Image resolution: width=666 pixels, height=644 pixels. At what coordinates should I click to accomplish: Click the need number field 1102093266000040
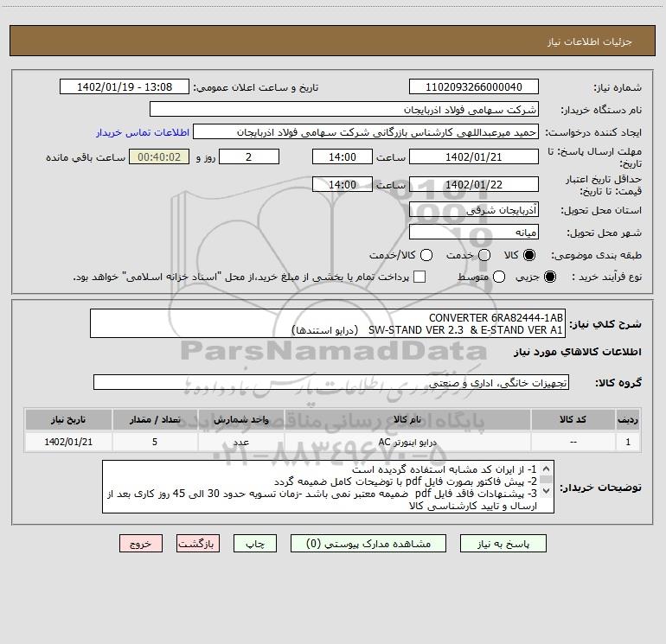coord(474,86)
